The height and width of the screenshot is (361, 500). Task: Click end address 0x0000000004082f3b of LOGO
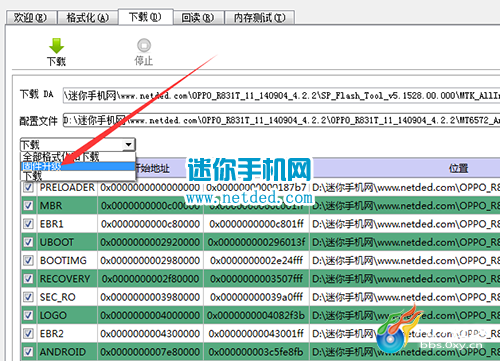click(256, 315)
